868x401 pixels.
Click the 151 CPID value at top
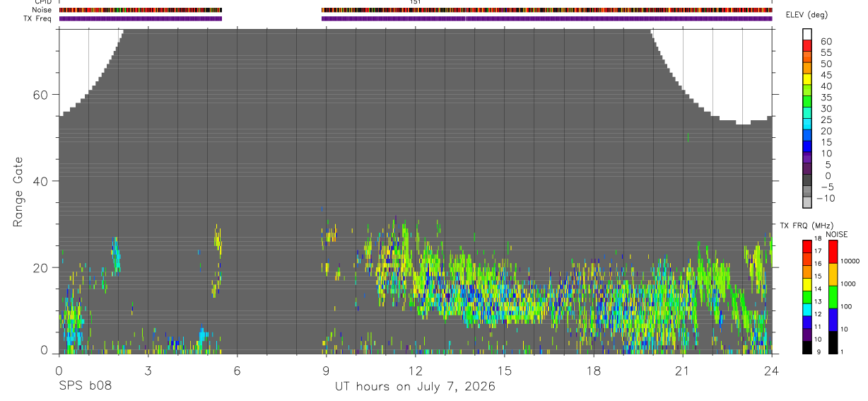[416, 2]
